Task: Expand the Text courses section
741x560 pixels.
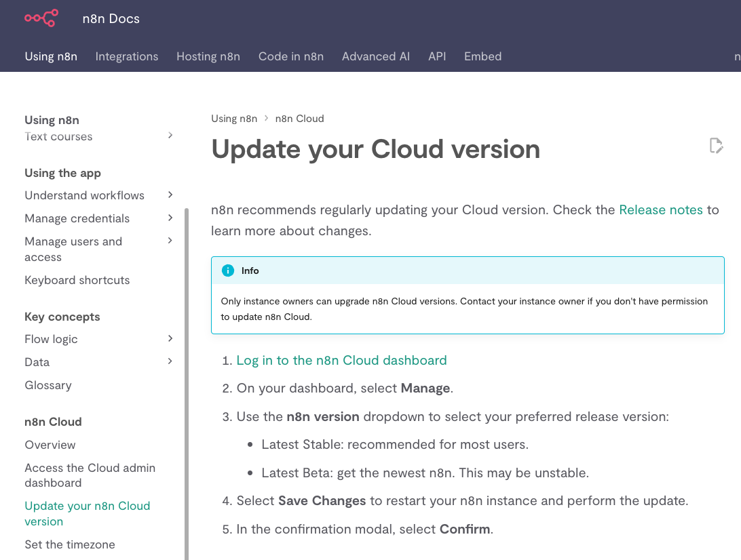Action: [170, 136]
